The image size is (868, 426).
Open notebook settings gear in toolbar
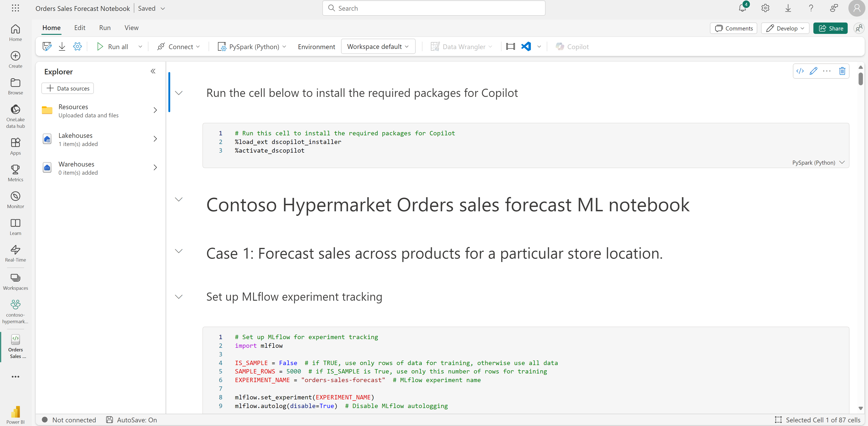click(x=77, y=47)
